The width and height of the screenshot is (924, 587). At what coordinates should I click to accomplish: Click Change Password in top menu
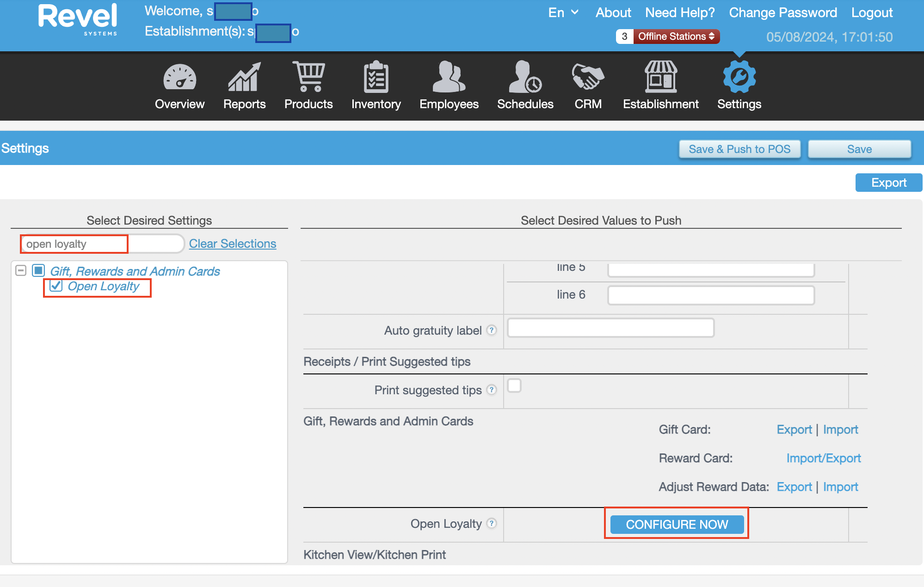782,12
